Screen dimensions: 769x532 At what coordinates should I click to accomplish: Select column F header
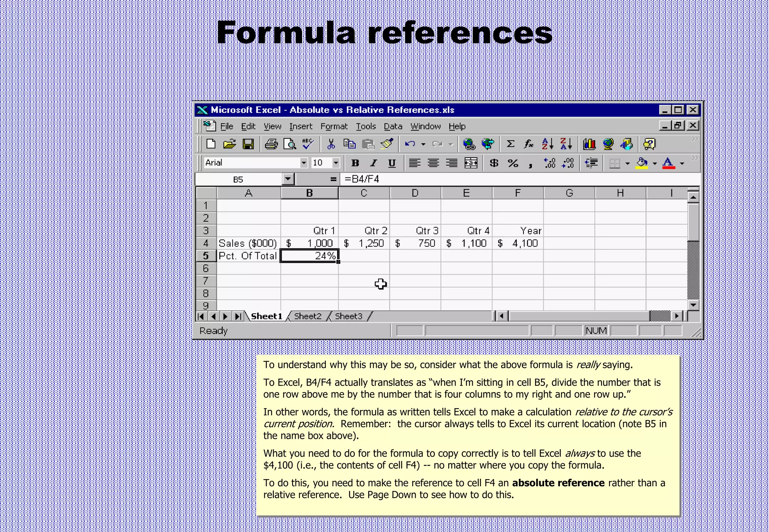(518, 193)
